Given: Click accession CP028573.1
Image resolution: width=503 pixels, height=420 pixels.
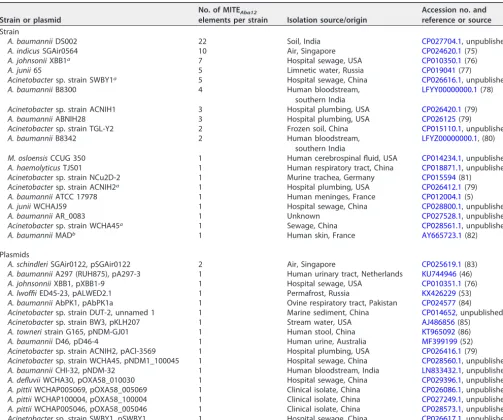Looking at the screenshot, I should (442, 409).
